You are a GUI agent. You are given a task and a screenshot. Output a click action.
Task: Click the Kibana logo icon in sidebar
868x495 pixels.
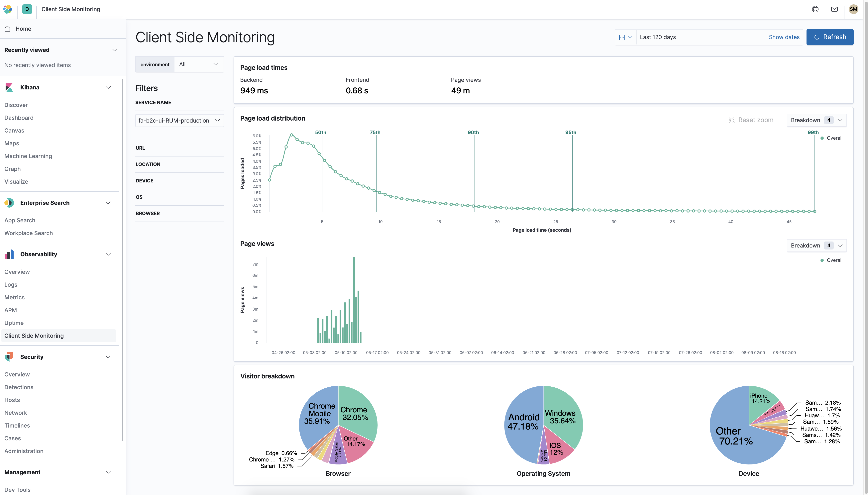pos(9,87)
